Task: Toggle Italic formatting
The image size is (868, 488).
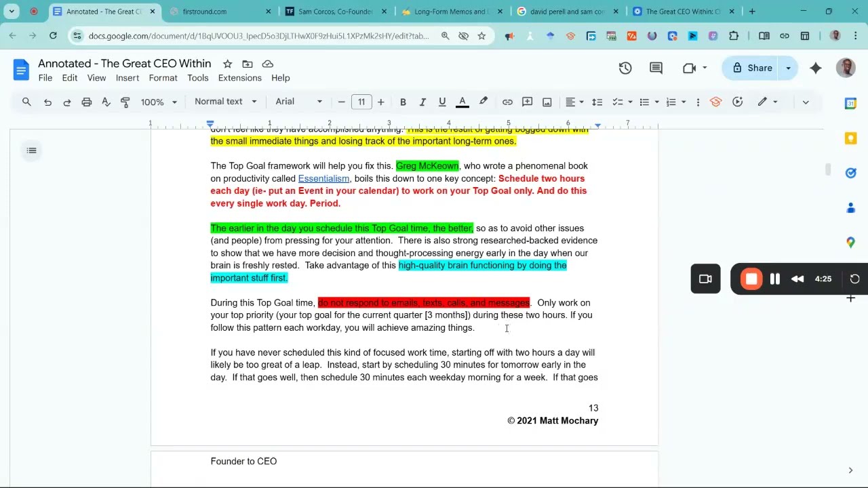Action: tap(422, 102)
